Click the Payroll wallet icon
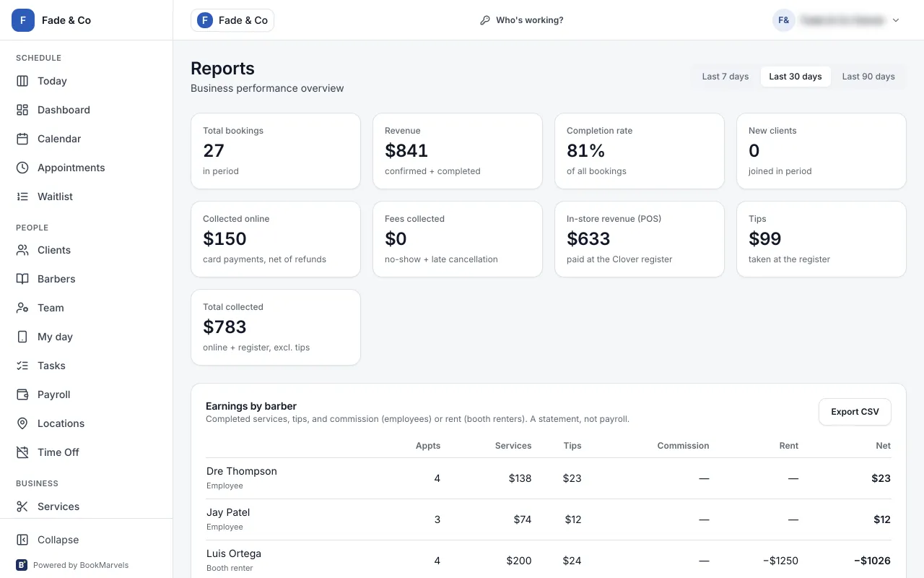Screen dimensions: 924x578 [22, 394]
